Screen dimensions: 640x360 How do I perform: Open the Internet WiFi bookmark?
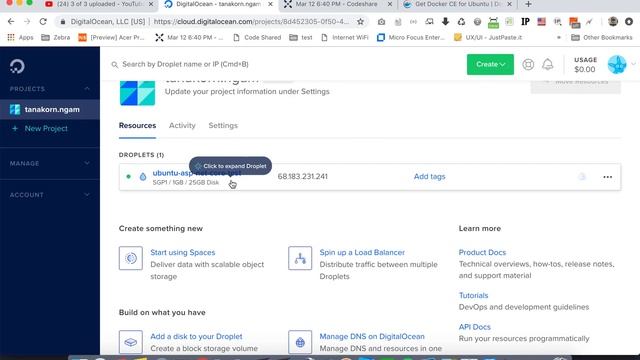point(344,38)
